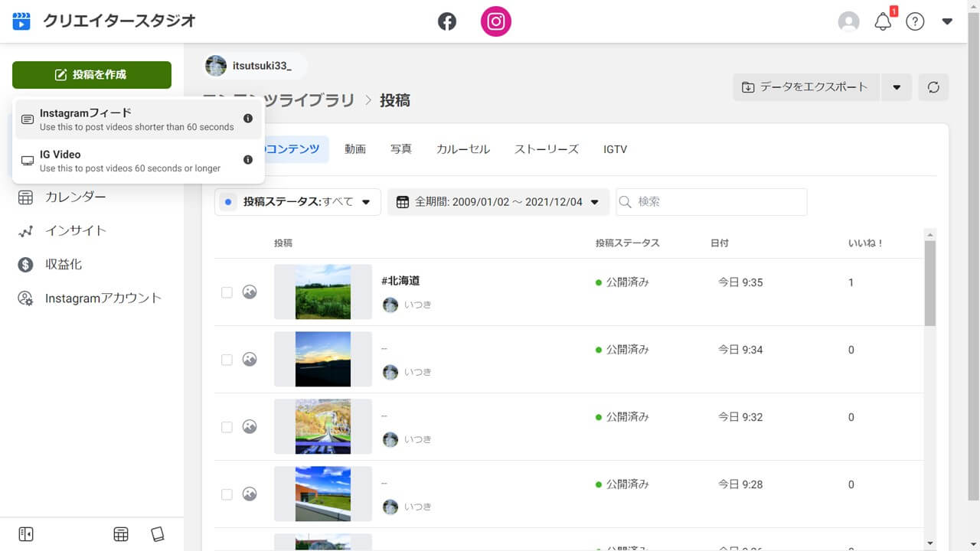Image resolution: width=980 pixels, height=551 pixels.
Task: Switch to the 動画 tab
Action: (x=355, y=149)
